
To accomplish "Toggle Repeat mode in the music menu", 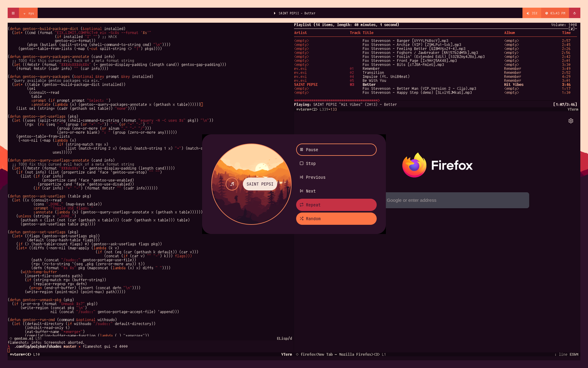I will tap(336, 205).
